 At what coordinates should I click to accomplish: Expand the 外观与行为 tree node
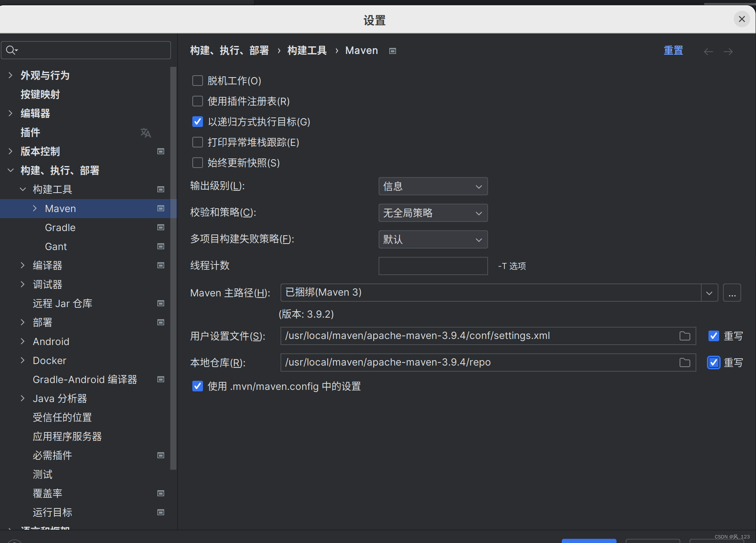(10, 75)
